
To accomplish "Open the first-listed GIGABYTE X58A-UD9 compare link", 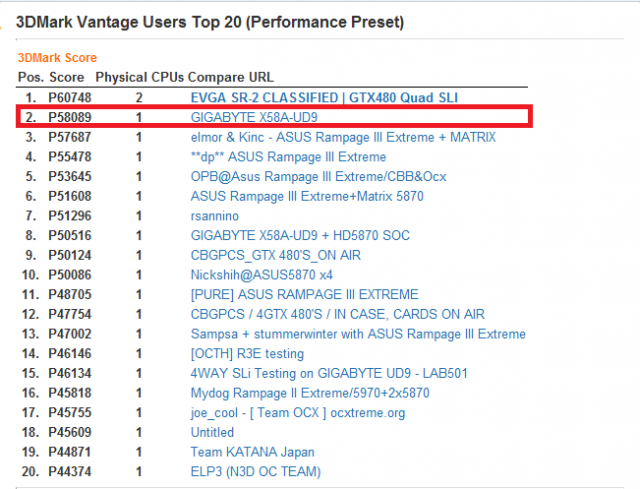I will [x=254, y=118].
